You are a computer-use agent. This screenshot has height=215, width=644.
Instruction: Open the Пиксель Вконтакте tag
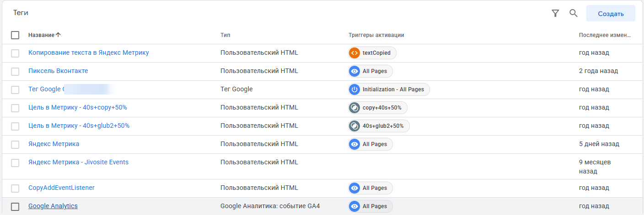[x=58, y=71]
